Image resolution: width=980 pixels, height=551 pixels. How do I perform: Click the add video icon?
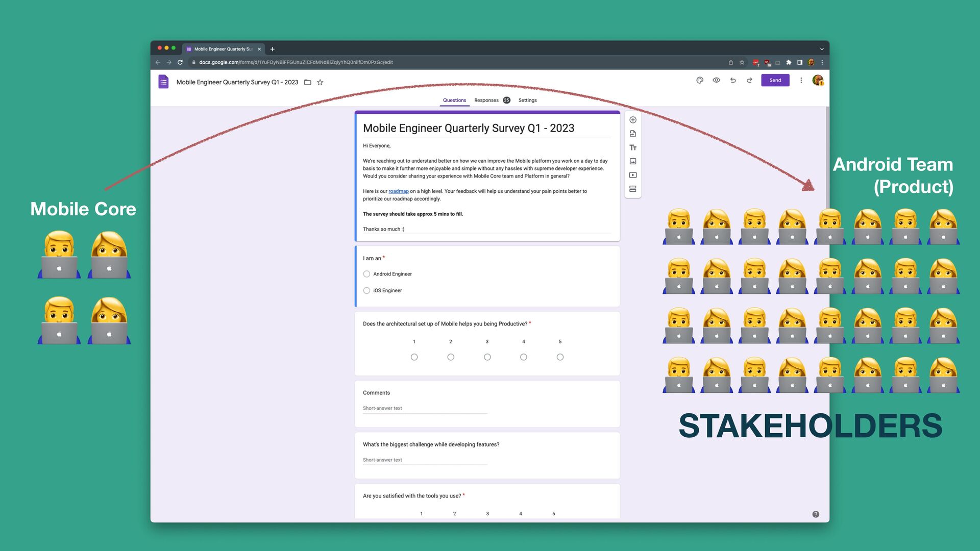(x=632, y=175)
